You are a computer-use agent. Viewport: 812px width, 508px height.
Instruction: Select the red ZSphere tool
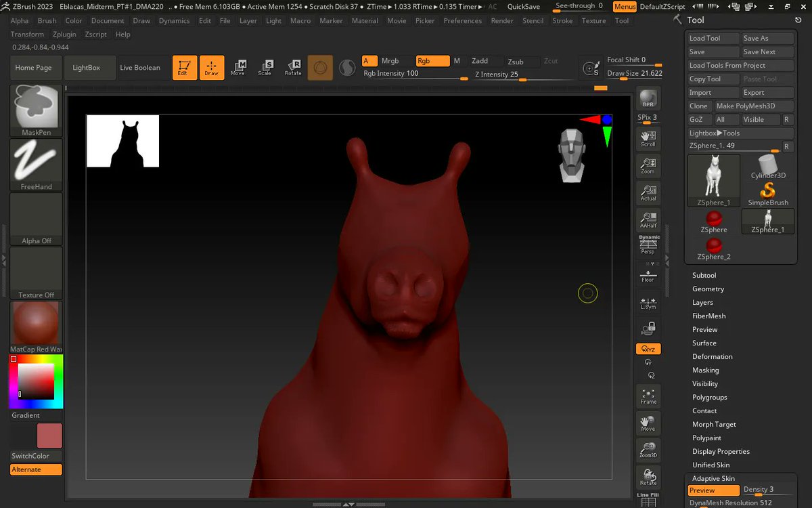point(714,221)
